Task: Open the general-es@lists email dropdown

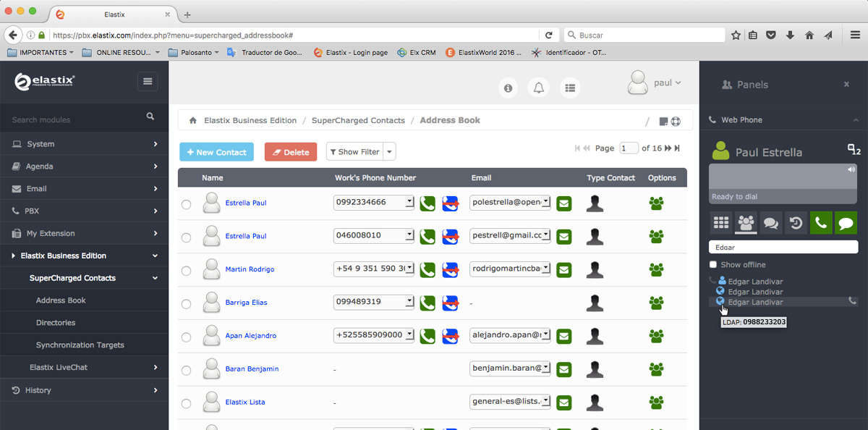Action: coord(546,402)
